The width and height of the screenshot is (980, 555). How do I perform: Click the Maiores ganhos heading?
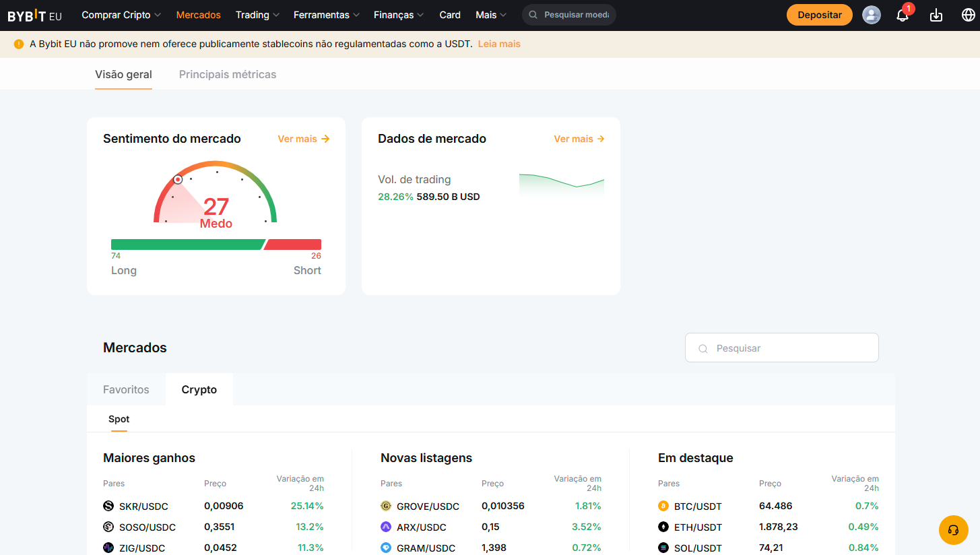(149, 458)
